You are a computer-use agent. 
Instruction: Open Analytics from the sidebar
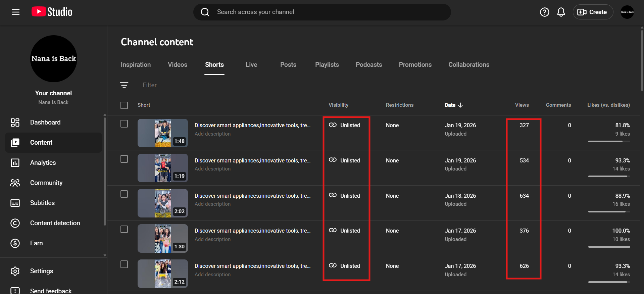pyautogui.click(x=43, y=163)
